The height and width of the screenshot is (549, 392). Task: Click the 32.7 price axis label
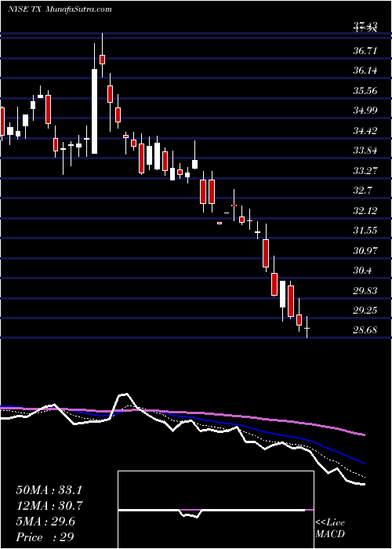(362, 191)
